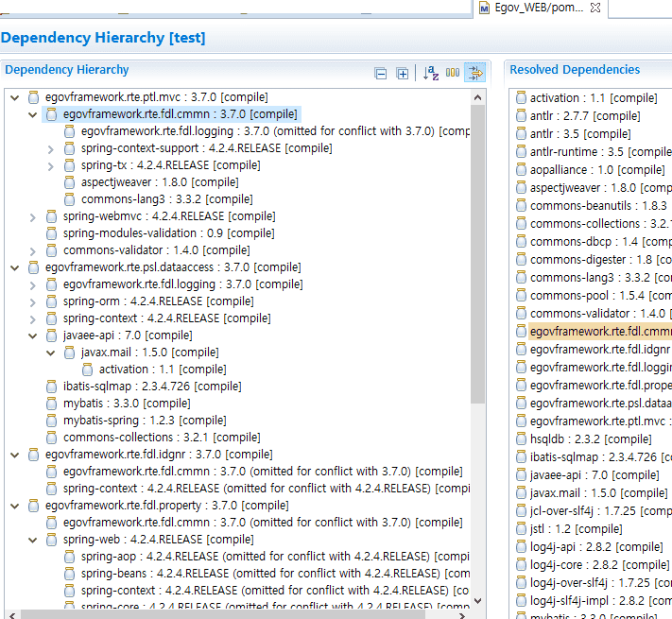Click the Collapse All icon
Image resolution: width=672 pixels, height=619 pixels.
click(x=381, y=74)
